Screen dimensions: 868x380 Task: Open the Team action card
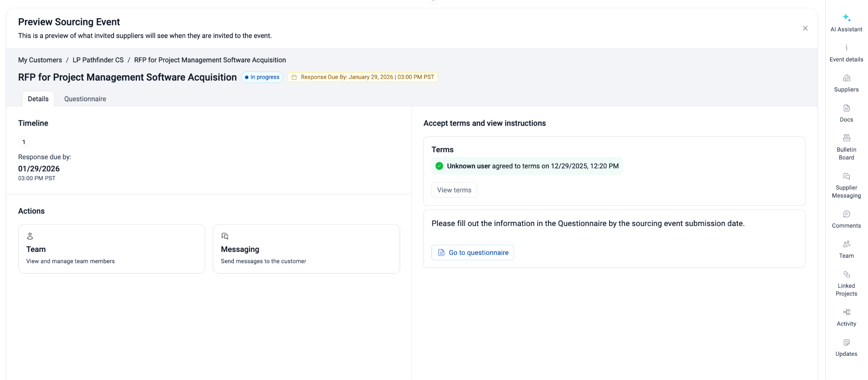(111, 249)
